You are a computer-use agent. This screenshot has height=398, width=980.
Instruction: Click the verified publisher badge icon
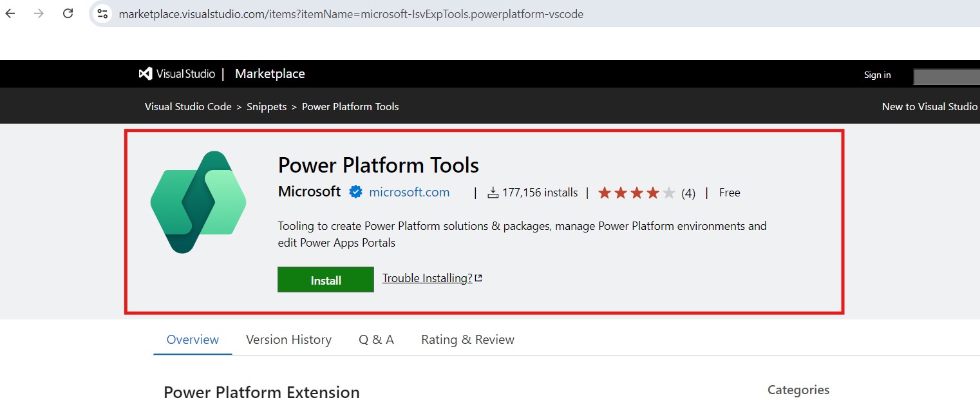[x=355, y=192]
